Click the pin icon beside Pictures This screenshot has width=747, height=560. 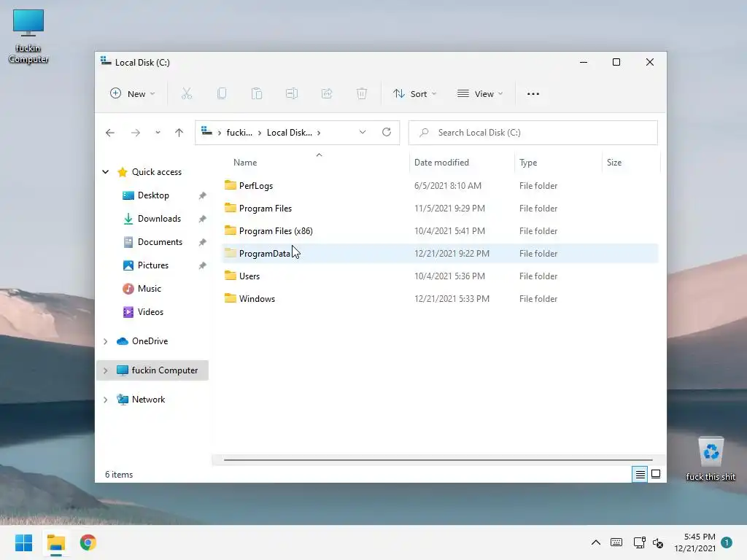click(203, 265)
